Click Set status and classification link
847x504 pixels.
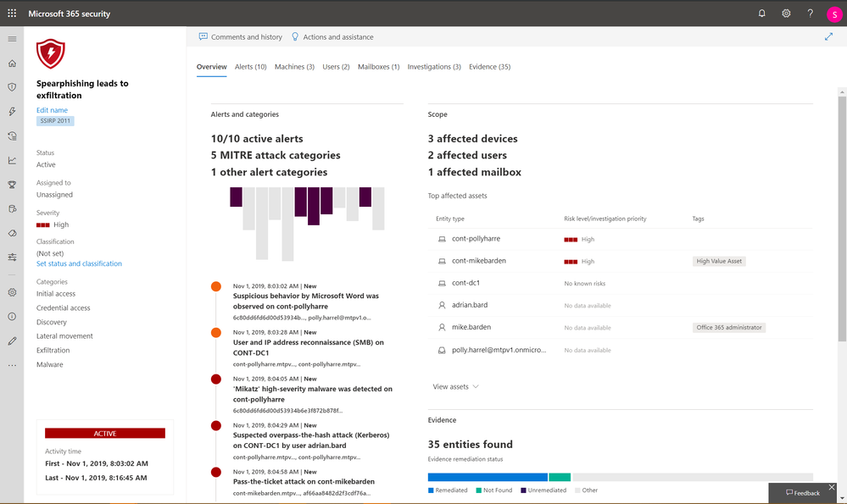[79, 264]
